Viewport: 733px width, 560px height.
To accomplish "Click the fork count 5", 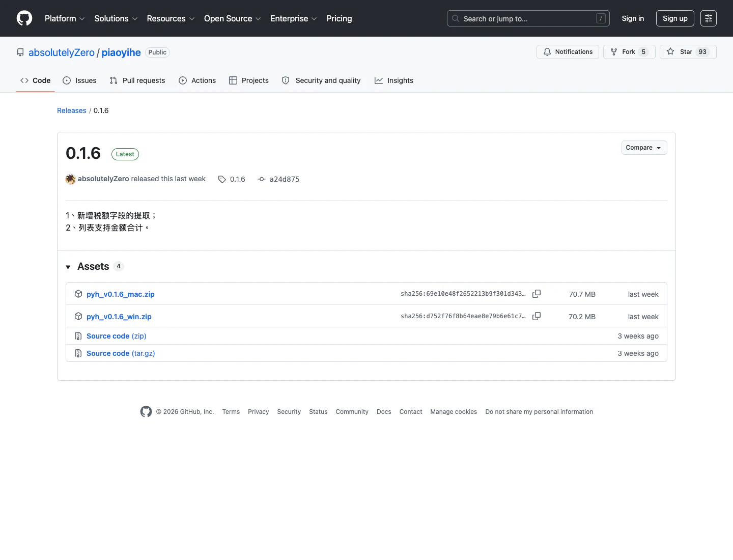I will 643,52.
